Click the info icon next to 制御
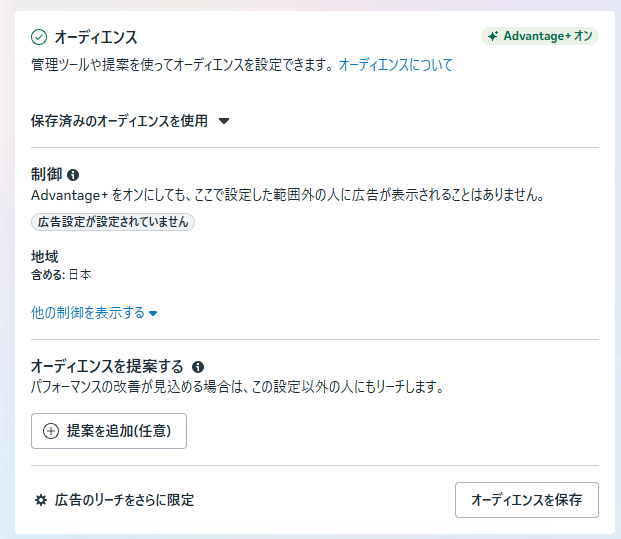Viewport: 621px width, 539px height. [73, 174]
